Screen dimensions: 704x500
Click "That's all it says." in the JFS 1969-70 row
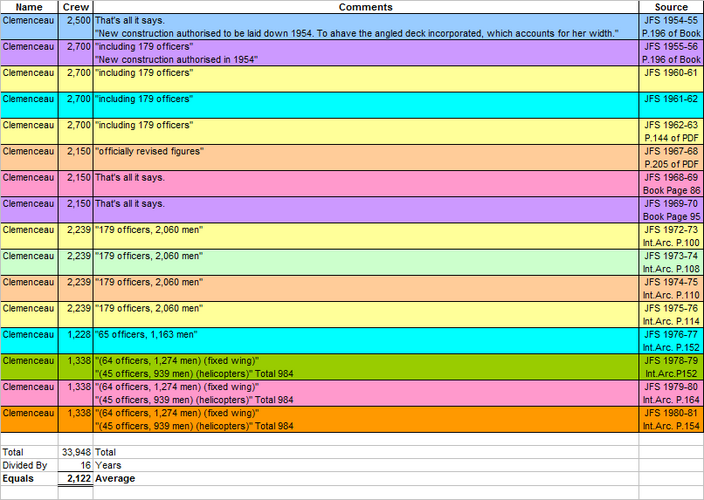[130, 204]
